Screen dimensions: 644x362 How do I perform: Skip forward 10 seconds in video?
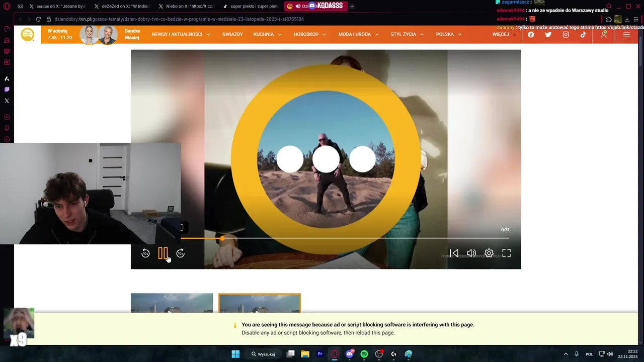pyautogui.click(x=181, y=253)
